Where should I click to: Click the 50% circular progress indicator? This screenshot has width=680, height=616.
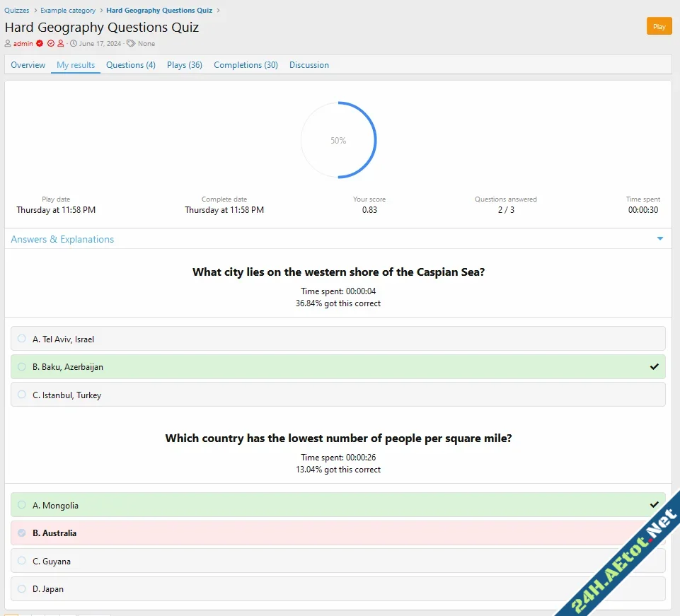(x=338, y=140)
